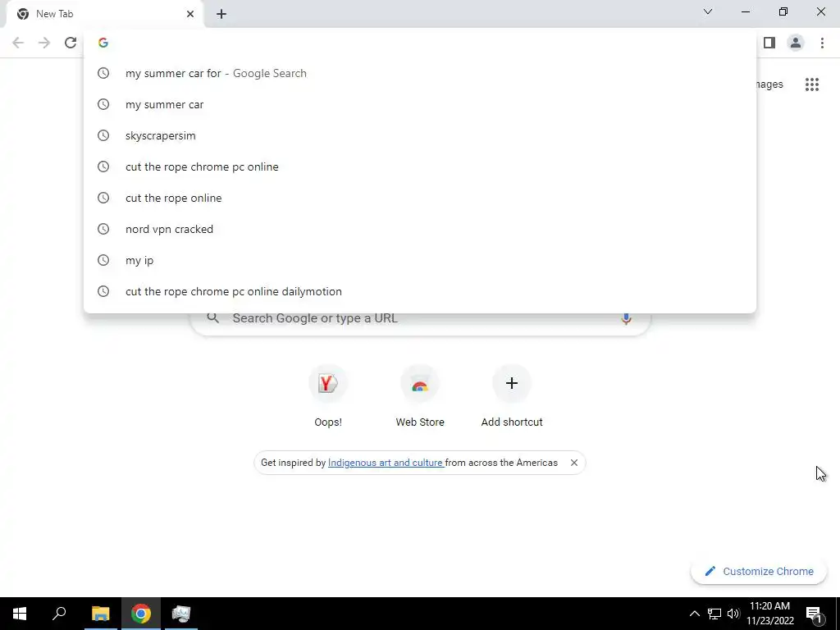Viewport: 840px width, 630px height.
Task: Show hidden system tray icons
Action: 694,614
